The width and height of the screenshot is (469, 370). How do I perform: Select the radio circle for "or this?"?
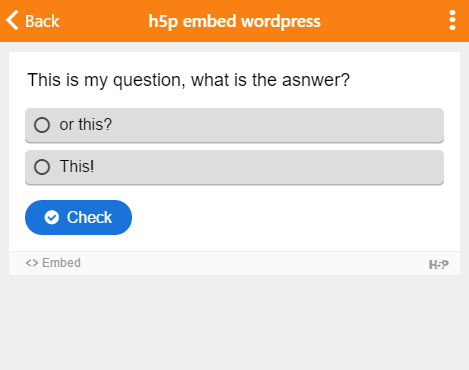tap(42, 125)
